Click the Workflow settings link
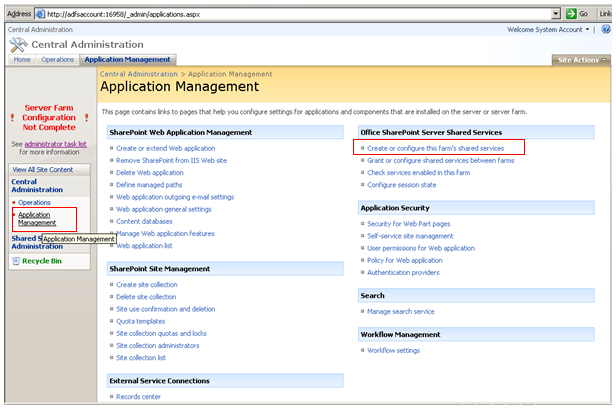The image size is (616, 409). coord(393,351)
